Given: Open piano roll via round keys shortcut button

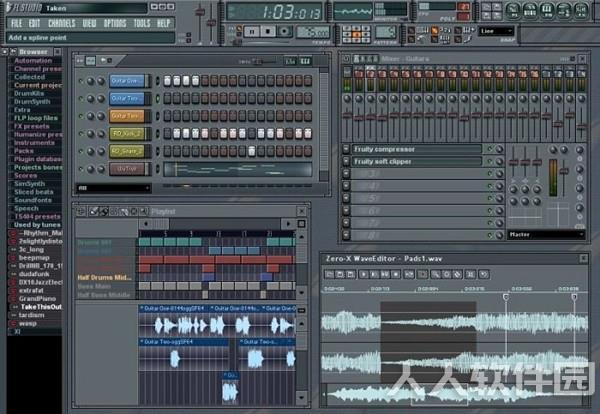Looking at the screenshot, I should pos(547,10).
